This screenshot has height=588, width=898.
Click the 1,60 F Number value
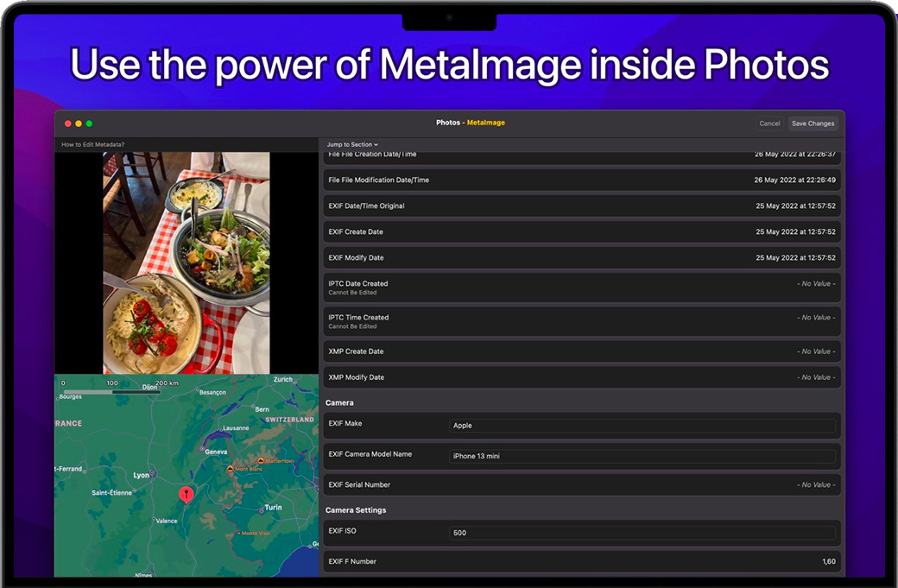tap(829, 561)
